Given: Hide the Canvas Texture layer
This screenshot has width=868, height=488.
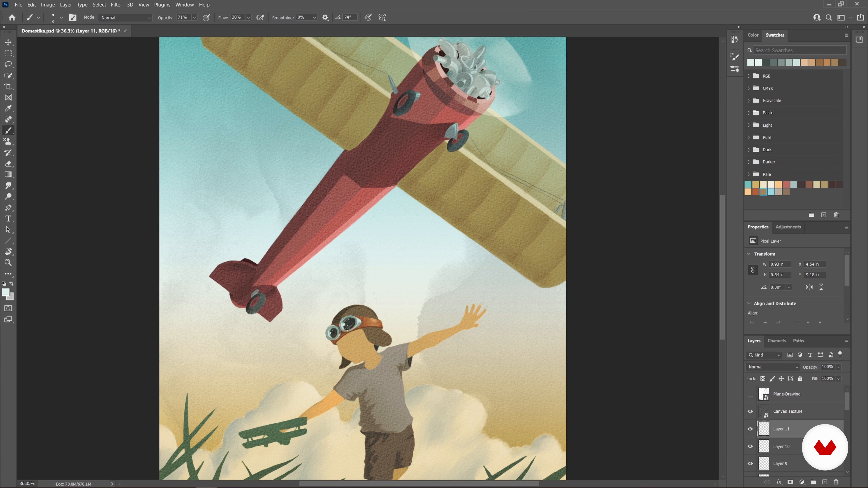Looking at the screenshot, I should click(x=750, y=411).
